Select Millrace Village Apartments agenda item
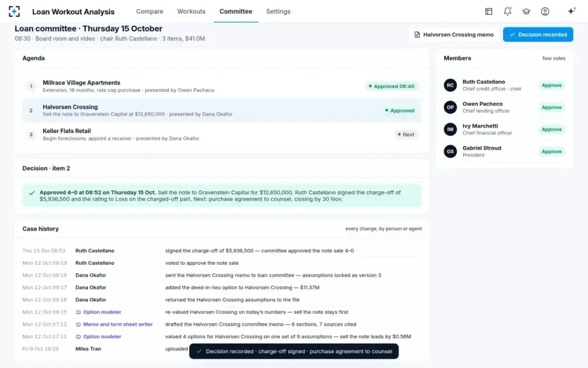Image resolution: width=588 pixels, height=368 pixels. click(x=222, y=86)
